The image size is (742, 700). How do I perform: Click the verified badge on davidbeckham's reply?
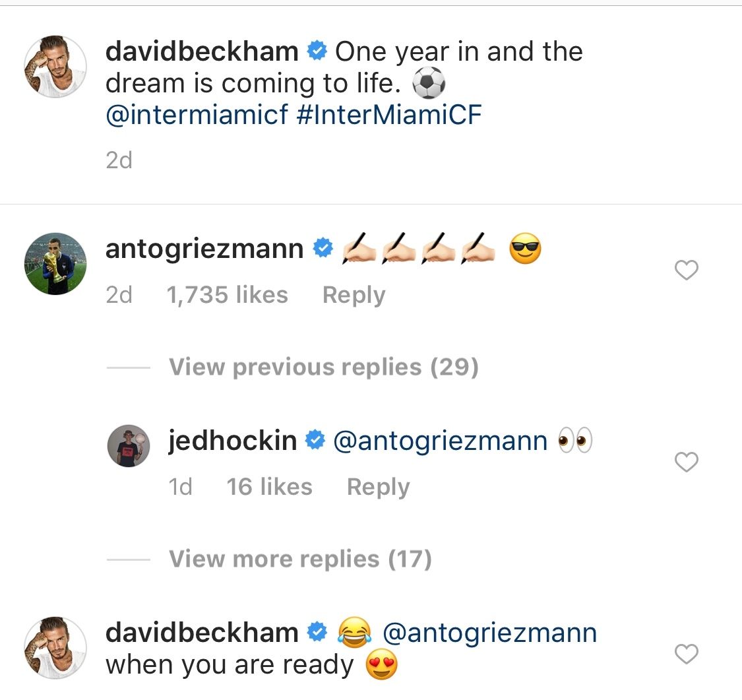coord(317,631)
